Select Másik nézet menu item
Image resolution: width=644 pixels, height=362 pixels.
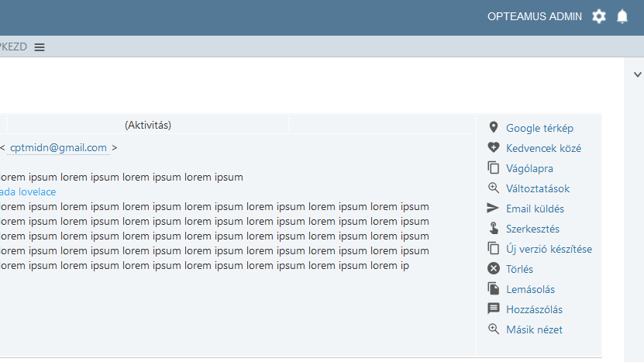click(534, 329)
